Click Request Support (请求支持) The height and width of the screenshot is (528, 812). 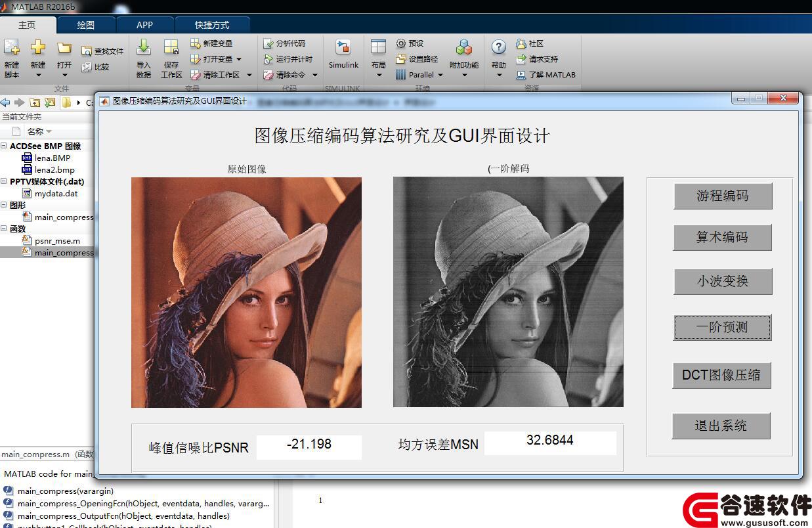537,59
